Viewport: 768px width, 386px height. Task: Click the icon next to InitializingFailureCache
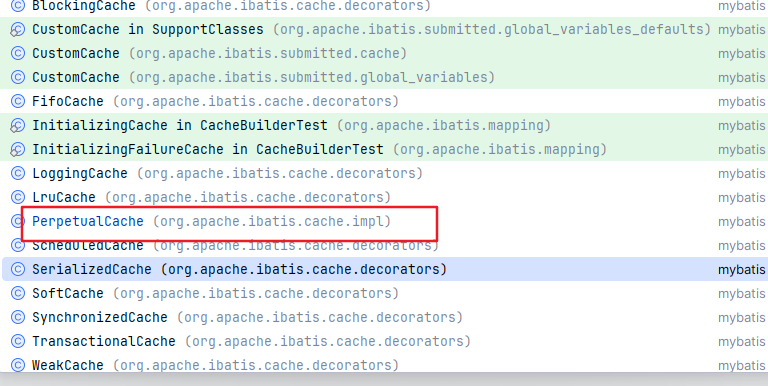[x=18, y=149]
